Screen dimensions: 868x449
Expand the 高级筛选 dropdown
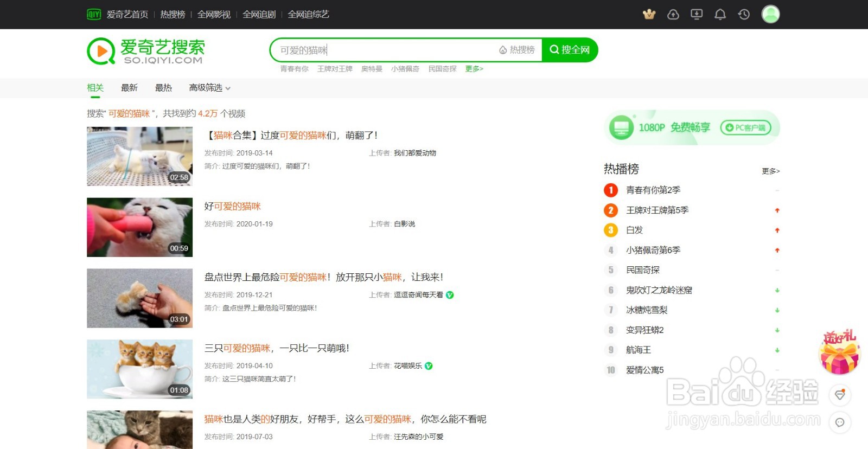point(210,88)
